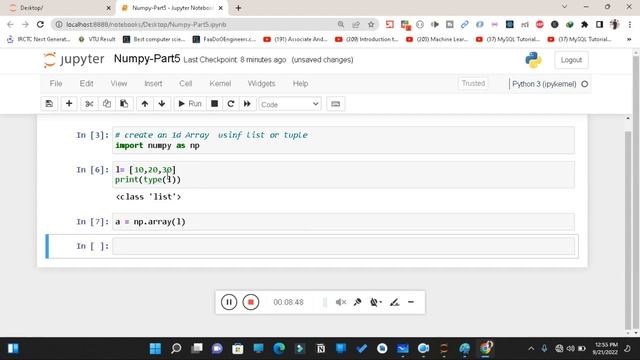Image resolution: width=640 pixels, height=360 pixels.
Task: Open the File menu
Action: pos(56,83)
